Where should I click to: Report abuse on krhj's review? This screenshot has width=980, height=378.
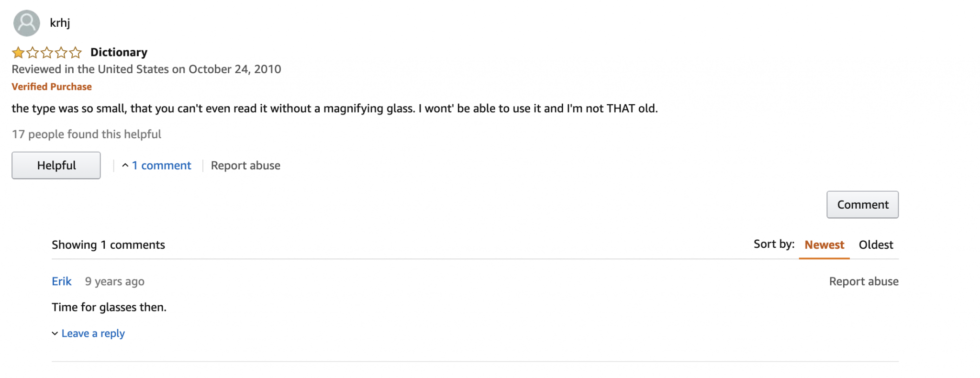coord(245,166)
